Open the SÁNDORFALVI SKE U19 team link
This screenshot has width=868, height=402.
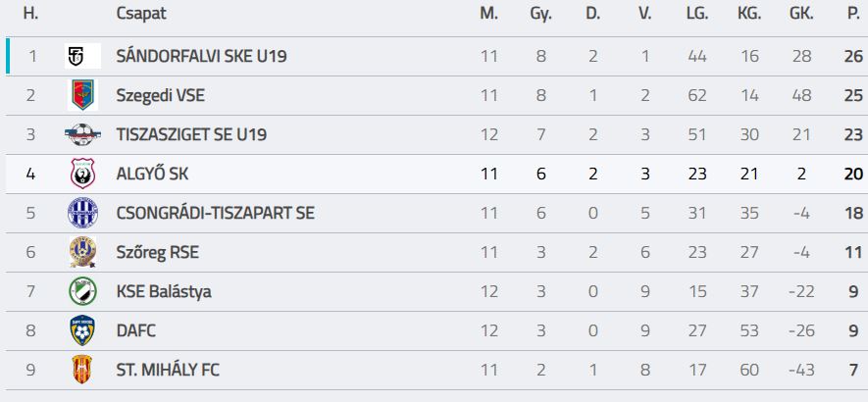pos(201,56)
